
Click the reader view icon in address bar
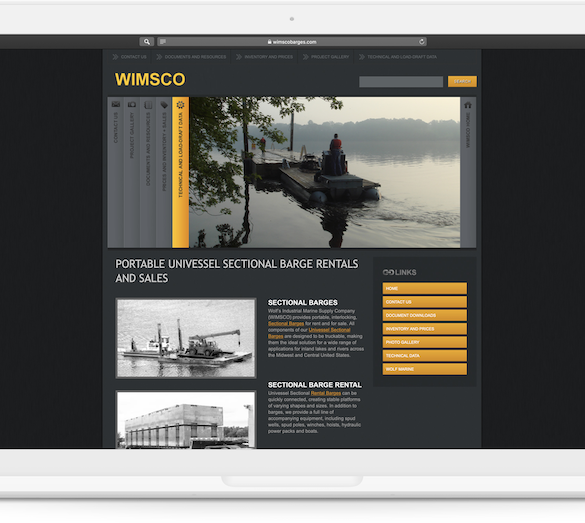click(163, 42)
